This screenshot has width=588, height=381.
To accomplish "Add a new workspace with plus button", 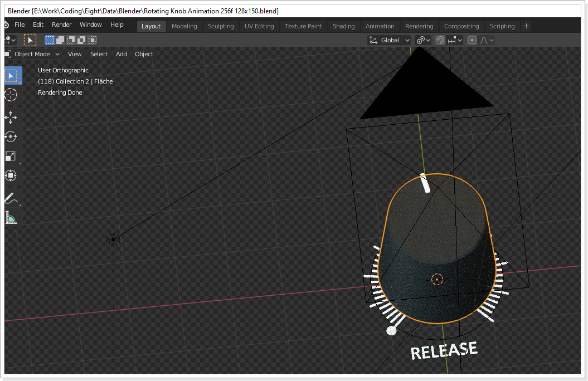I will click(x=526, y=26).
